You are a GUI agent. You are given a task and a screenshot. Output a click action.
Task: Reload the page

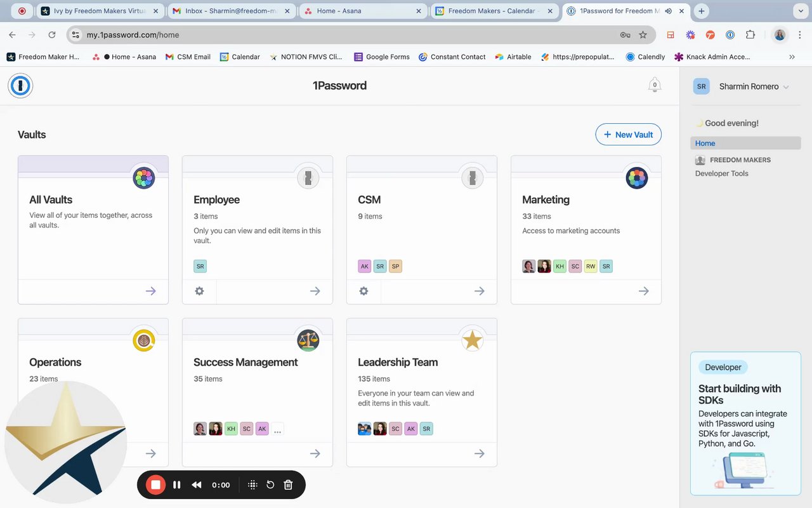tap(52, 35)
